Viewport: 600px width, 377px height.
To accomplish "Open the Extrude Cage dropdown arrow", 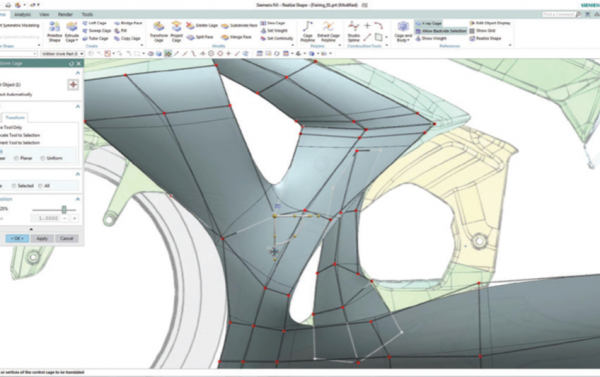I will (x=77, y=41).
